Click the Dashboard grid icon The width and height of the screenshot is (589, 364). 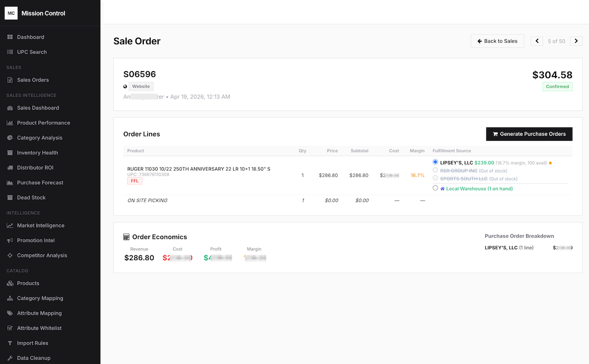click(x=10, y=37)
